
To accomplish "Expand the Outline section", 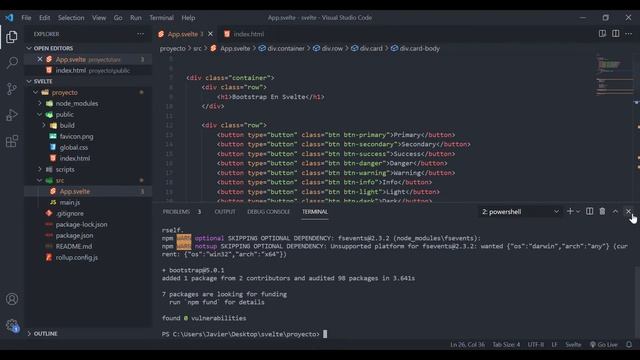I will pos(29,333).
